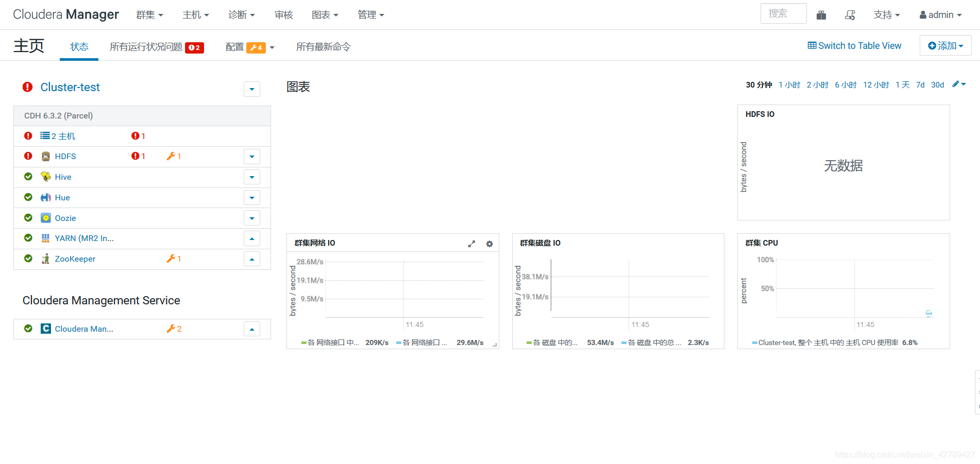Click Cloudera Manager logo

[66, 14]
